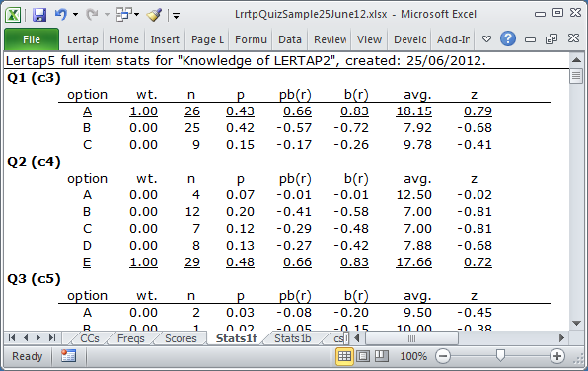
Task: Undo the last action
Action: pyautogui.click(x=61, y=15)
